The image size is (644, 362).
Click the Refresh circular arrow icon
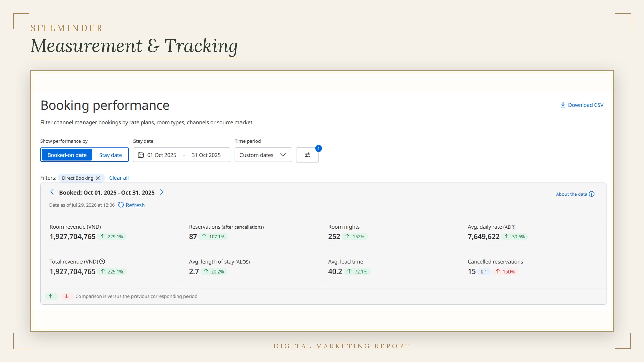coord(121,205)
